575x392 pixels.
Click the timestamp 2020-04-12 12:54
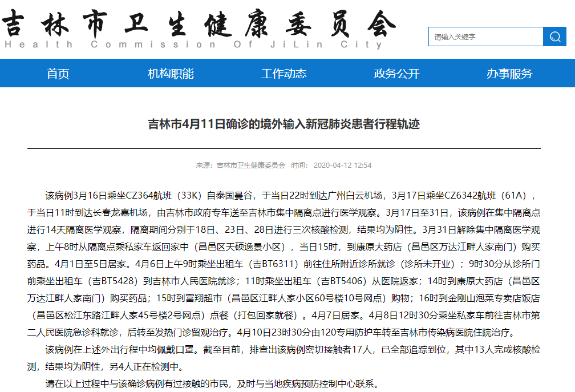point(342,165)
